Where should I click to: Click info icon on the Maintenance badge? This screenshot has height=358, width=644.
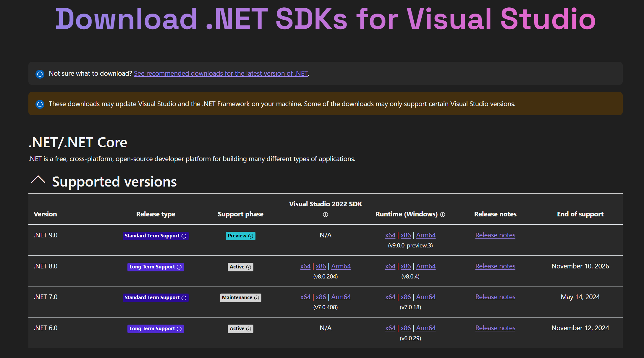[x=257, y=298]
